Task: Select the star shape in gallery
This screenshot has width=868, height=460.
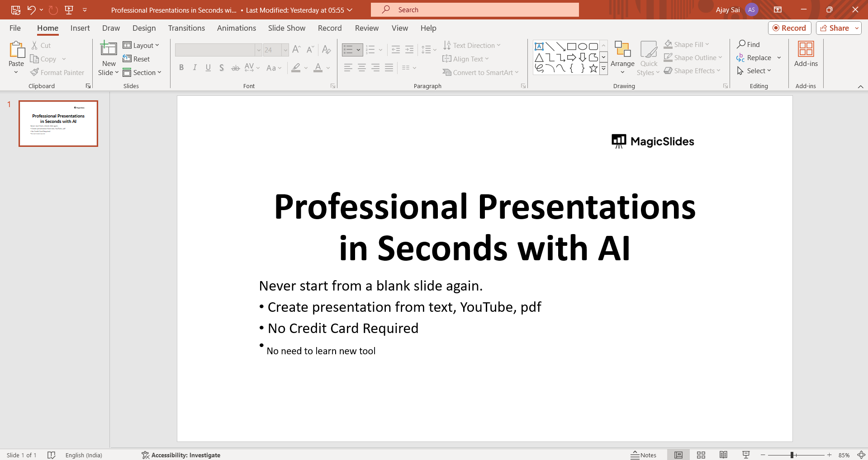Action: point(593,69)
